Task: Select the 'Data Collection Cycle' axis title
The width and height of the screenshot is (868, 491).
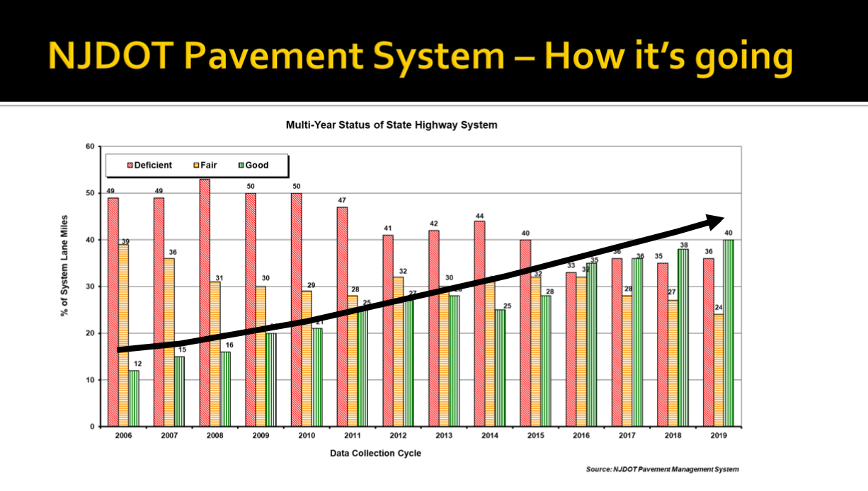Action: pyautogui.click(x=375, y=453)
